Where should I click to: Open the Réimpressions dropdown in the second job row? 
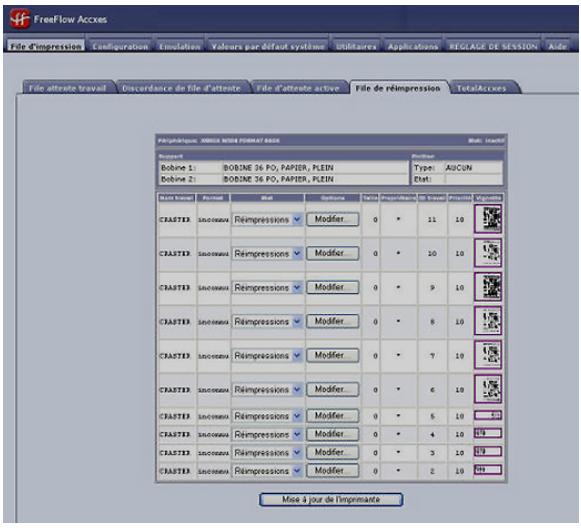click(267, 254)
